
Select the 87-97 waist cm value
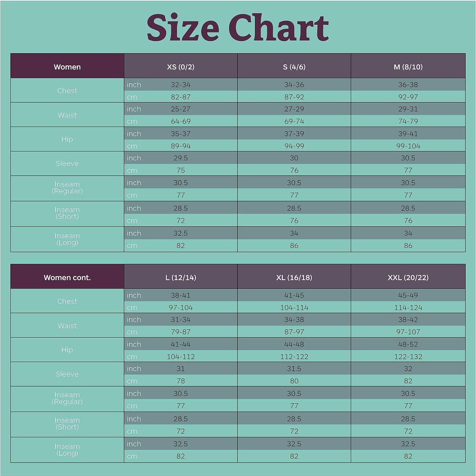point(294,332)
